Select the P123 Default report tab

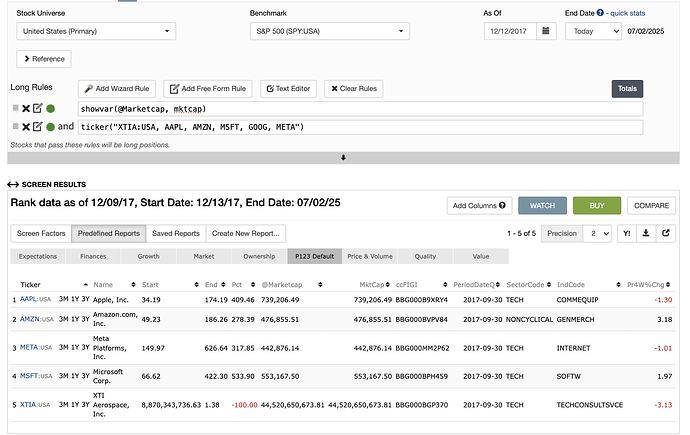click(x=315, y=256)
